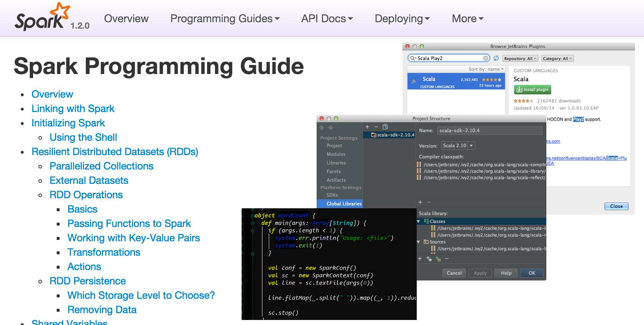Navigate back in Project Structure

(x=322, y=127)
